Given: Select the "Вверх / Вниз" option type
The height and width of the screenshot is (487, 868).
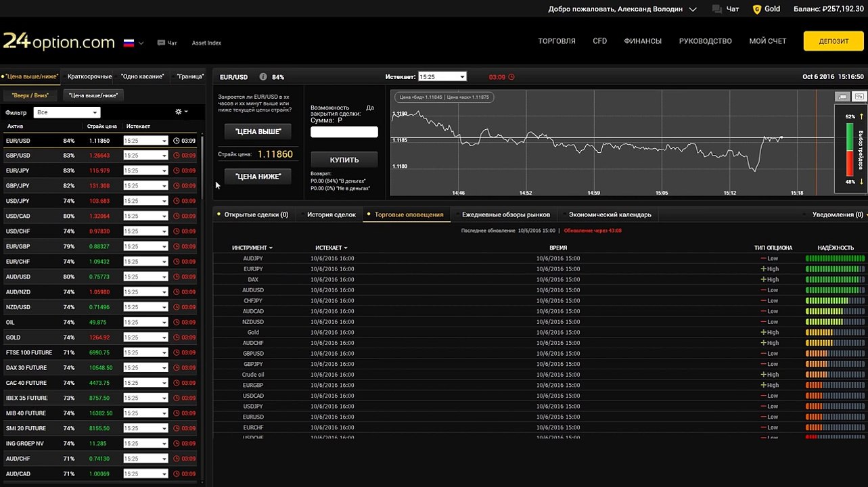Looking at the screenshot, I should 30,95.
